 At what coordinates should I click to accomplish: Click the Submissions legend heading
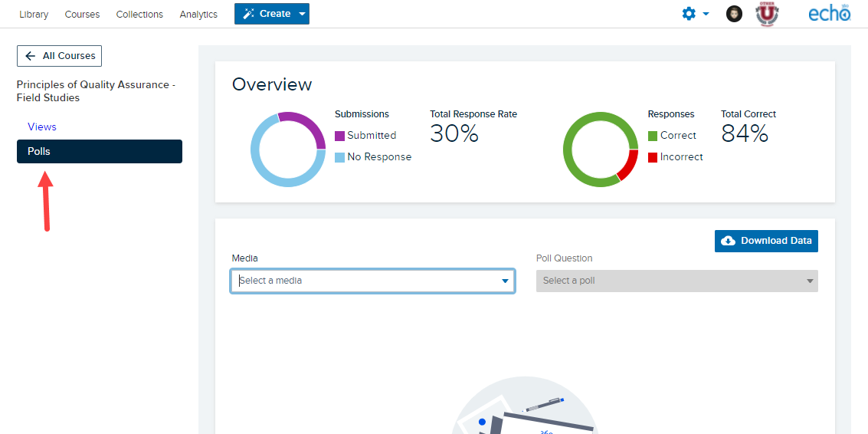click(x=362, y=114)
